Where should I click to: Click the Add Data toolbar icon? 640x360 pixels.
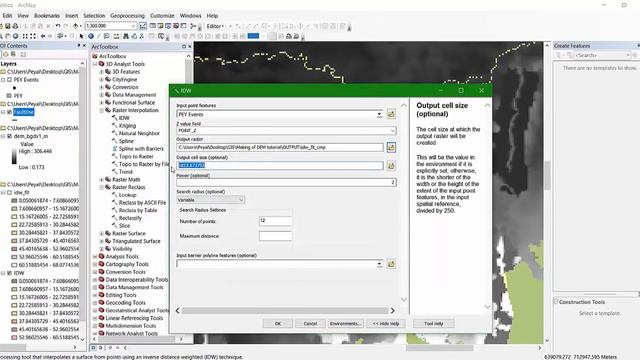76,26
